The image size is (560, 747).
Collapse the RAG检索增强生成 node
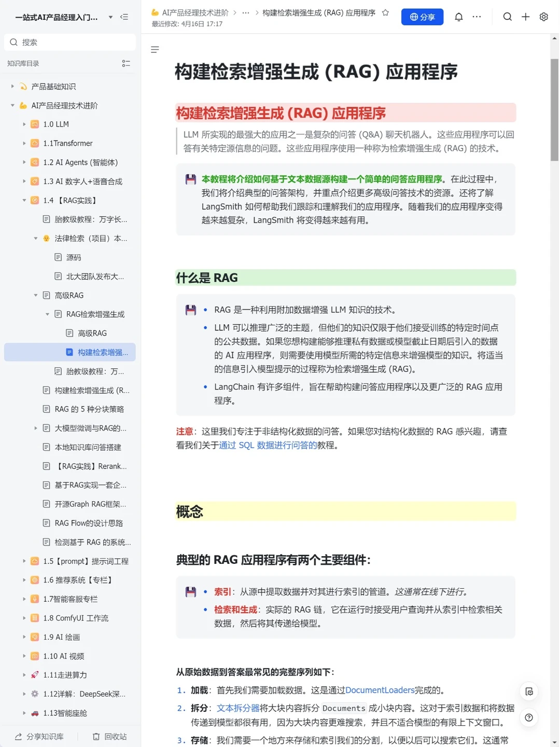pos(47,314)
